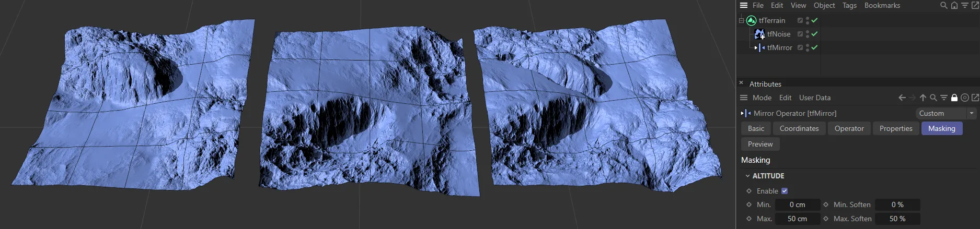980x229 pixels.
Task: Collapse the ALTITUDE section
Action: click(747, 176)
